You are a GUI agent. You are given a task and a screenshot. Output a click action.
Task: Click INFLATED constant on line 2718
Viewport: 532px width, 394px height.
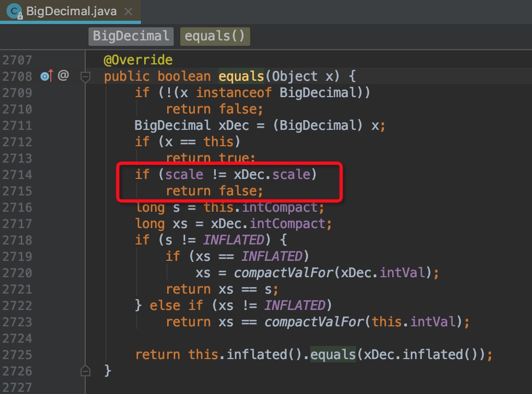click(233, 240)
